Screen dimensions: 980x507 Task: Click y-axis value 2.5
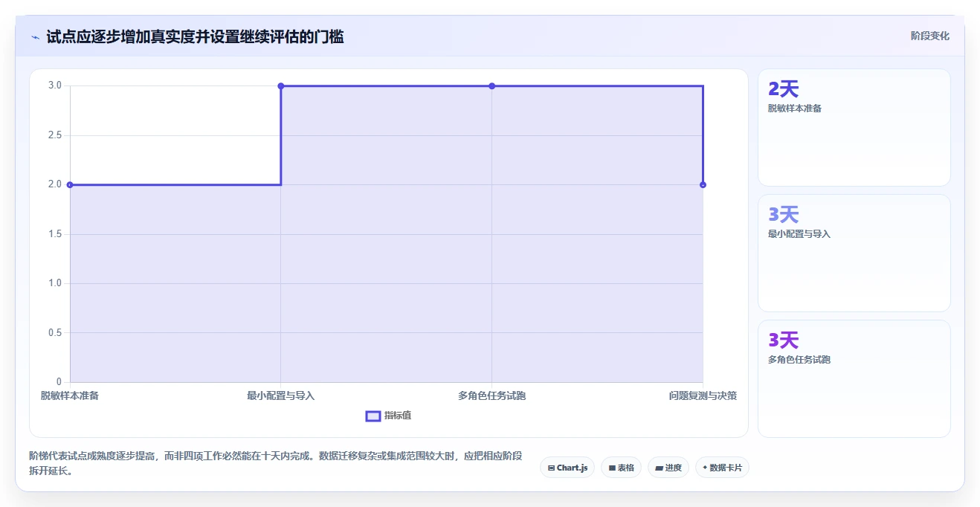pyautogui.click(x=55, y=135)
